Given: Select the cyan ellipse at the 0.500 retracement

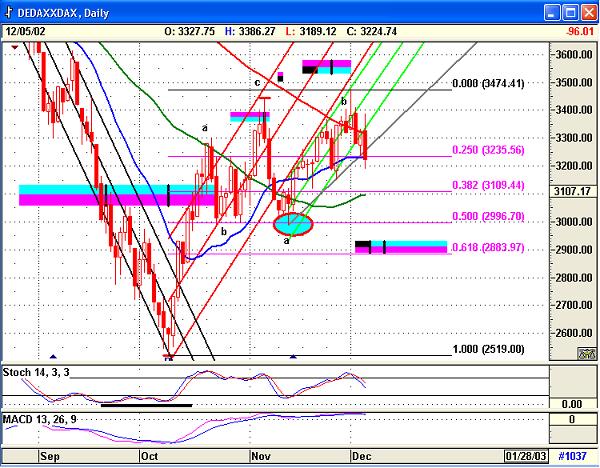Looking at the screenshot, I should coord(293,224).
